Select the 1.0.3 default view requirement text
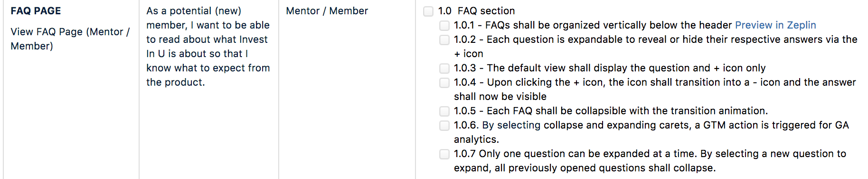Screen dimensions: 868x179 coord(610,68)
